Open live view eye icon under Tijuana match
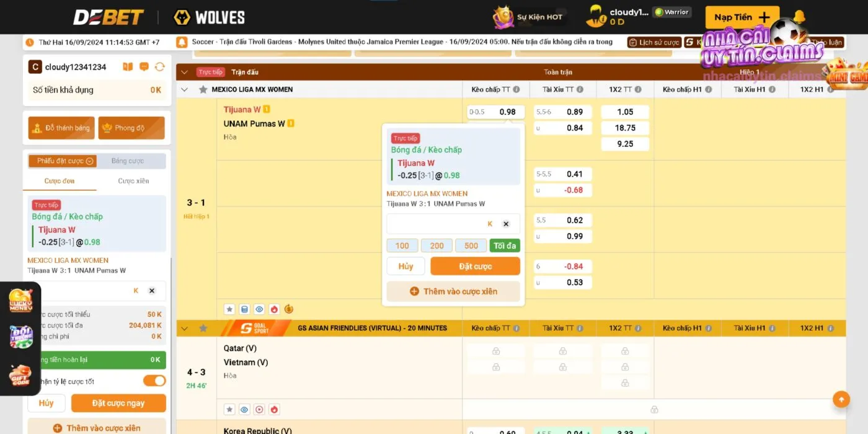Viewport: 868px width, 434px height. tap(259, 308)
